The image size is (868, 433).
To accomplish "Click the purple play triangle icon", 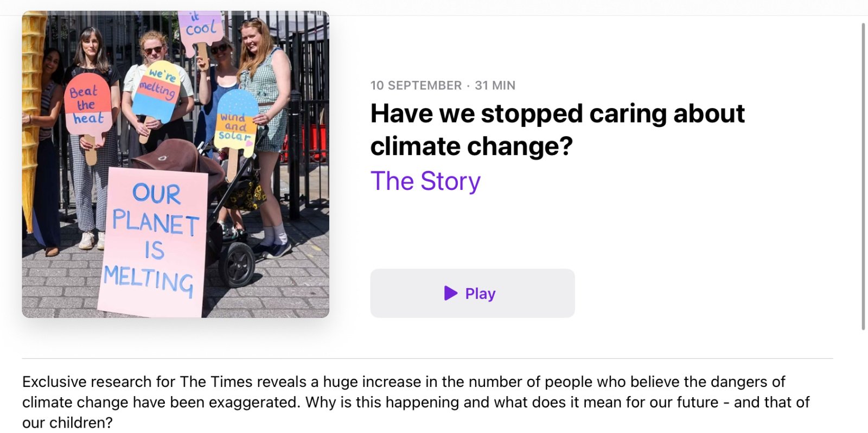I will tap(450, 293).
